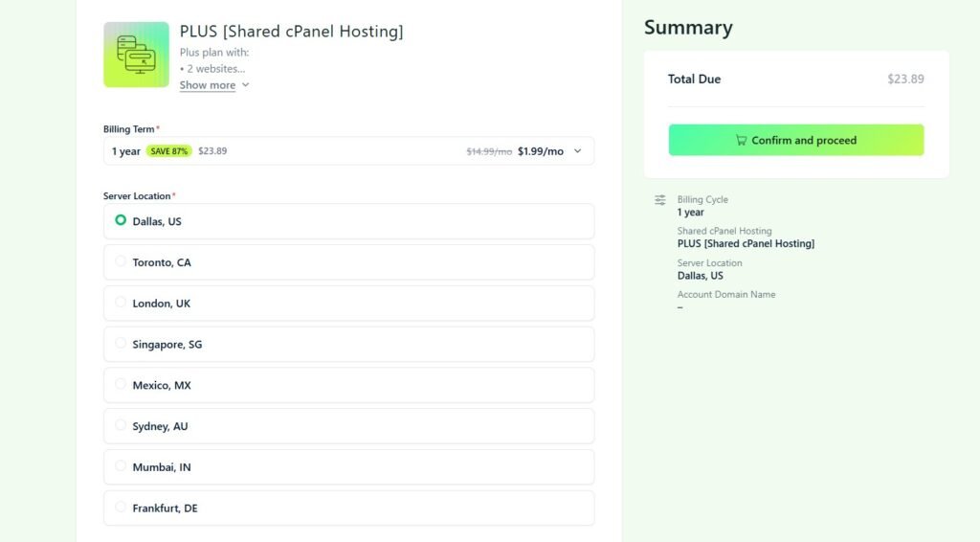Pick Singapore, SG as server location
Image resolution: width=980 pixels, height=542 pixels.
coord(121,344)
